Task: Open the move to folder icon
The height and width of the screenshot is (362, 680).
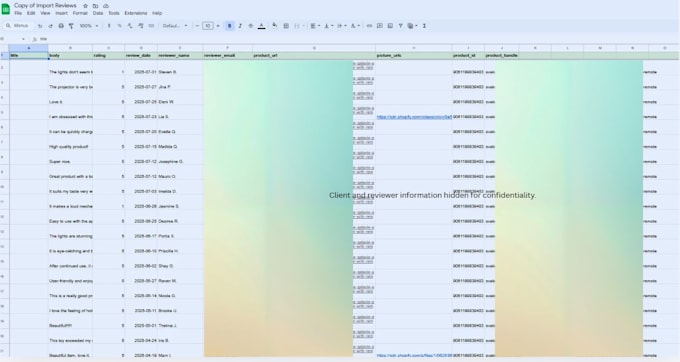Action: [95, 6]
